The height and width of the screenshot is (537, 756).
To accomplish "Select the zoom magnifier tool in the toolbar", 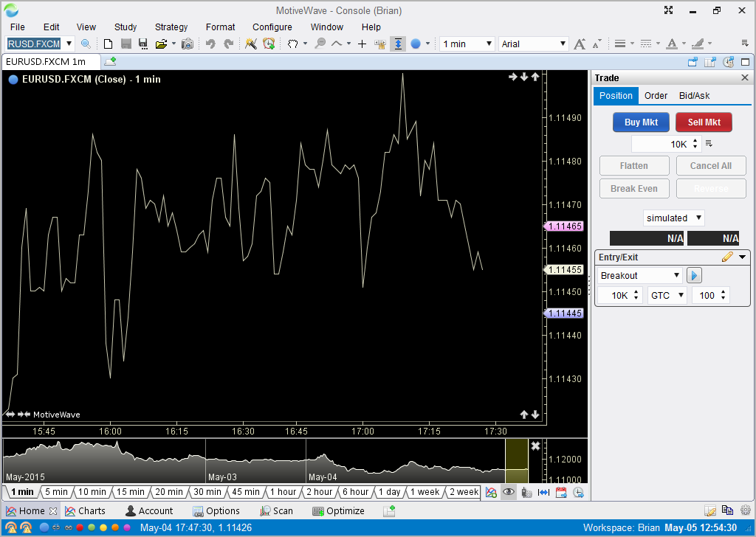I will pyautogui.click(x=320, y=44).
